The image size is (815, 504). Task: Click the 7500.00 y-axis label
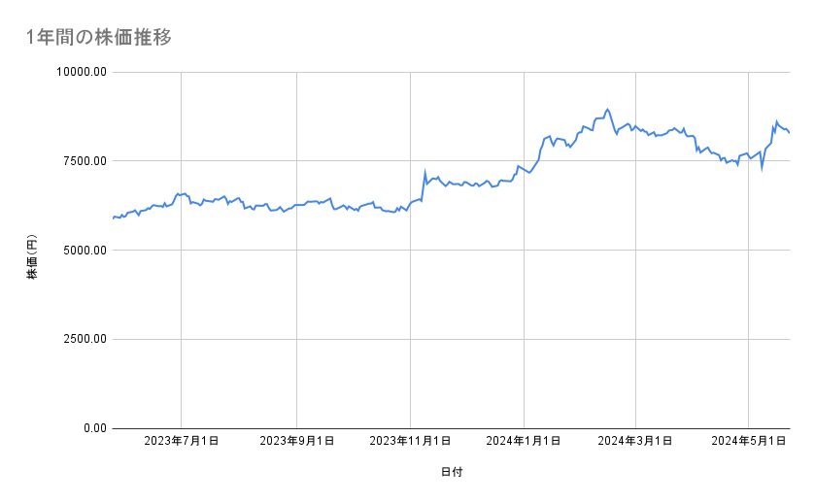(x=82, y=161)
